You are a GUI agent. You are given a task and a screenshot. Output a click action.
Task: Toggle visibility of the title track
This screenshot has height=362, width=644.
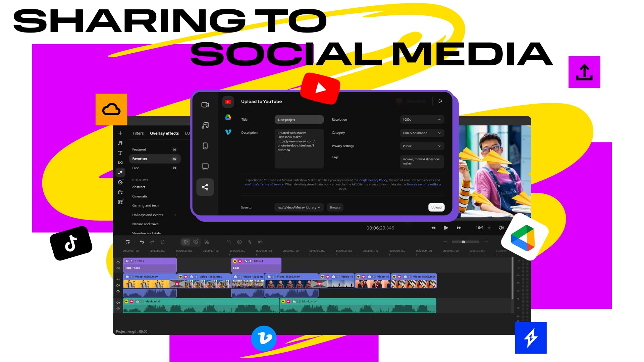(x=118, y=262)
